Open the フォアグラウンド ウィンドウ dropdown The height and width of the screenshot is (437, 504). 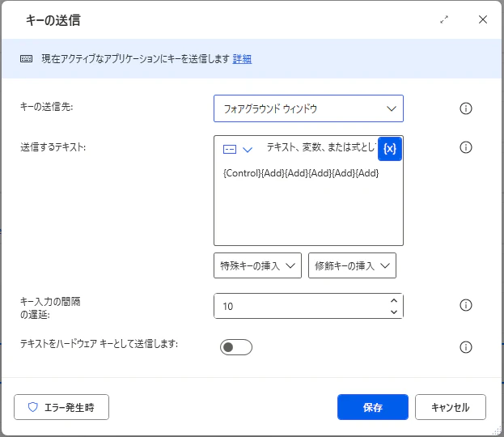(x=308, y=108)
